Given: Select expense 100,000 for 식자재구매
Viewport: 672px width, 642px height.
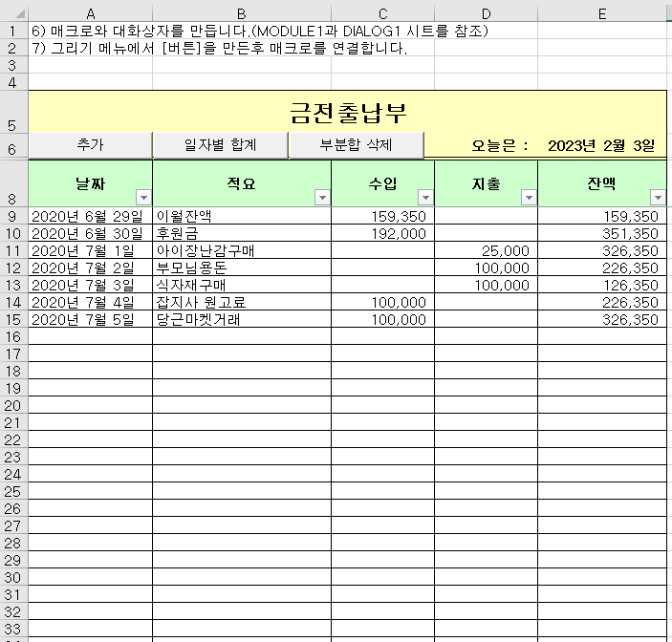Looking at the screenshot, I should point(486,285).
